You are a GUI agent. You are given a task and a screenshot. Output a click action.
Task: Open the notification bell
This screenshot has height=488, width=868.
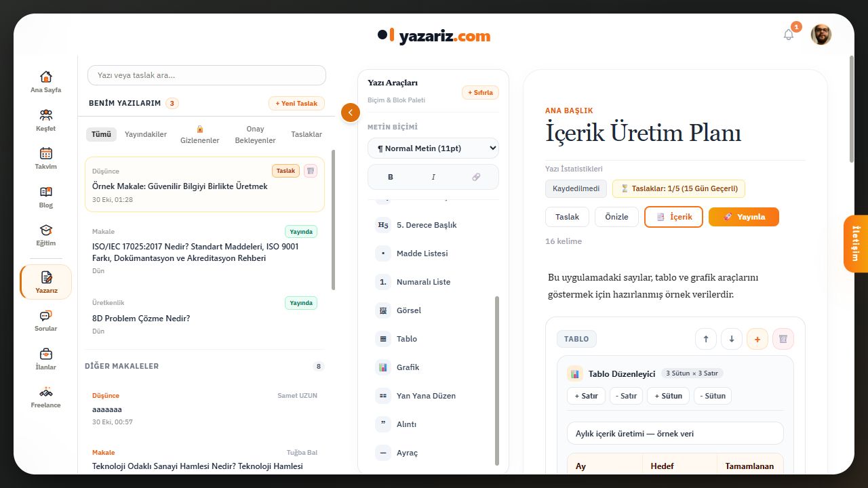(x=788, y=35)
